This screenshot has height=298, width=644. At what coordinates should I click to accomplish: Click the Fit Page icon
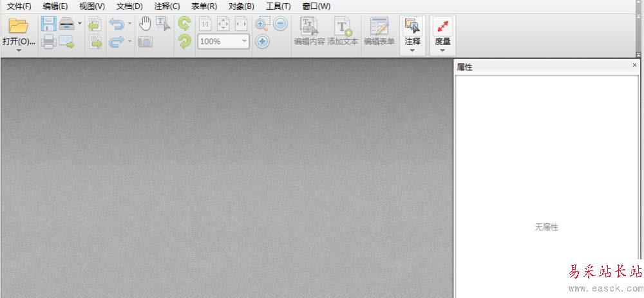(223, 24)
